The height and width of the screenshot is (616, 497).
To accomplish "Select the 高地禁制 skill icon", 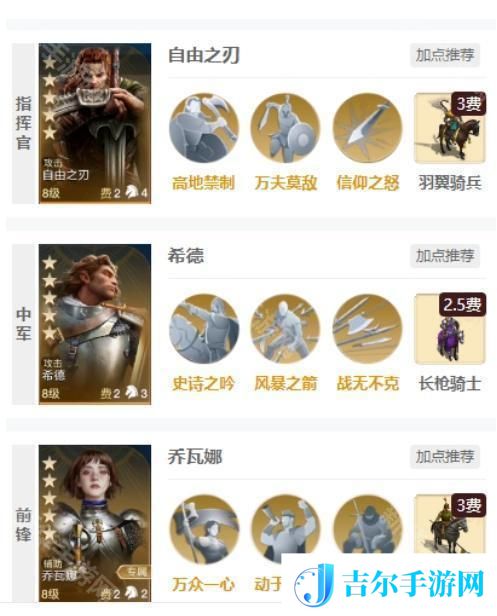I will pyautogui.click(x=204, y=128).
